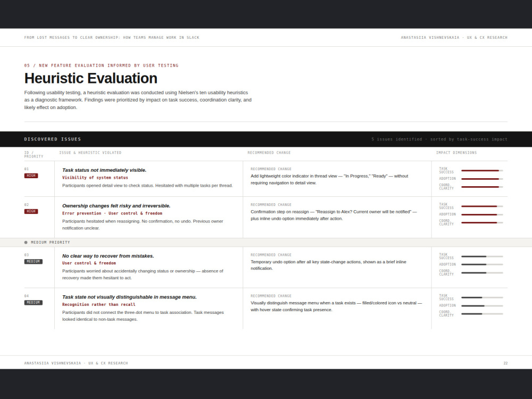Click top-right author name header

454,38
